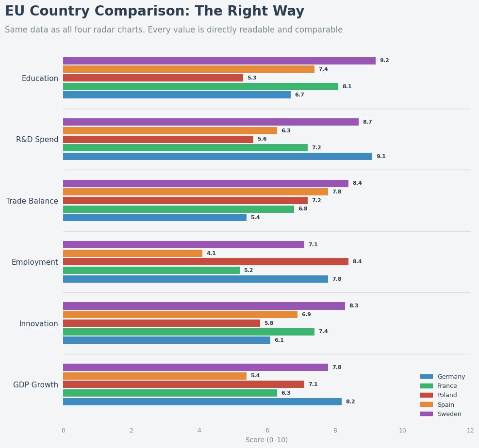Select Spain's orange Employment bar
Screen dimensions: 479x448
click(x=132, y=254)
